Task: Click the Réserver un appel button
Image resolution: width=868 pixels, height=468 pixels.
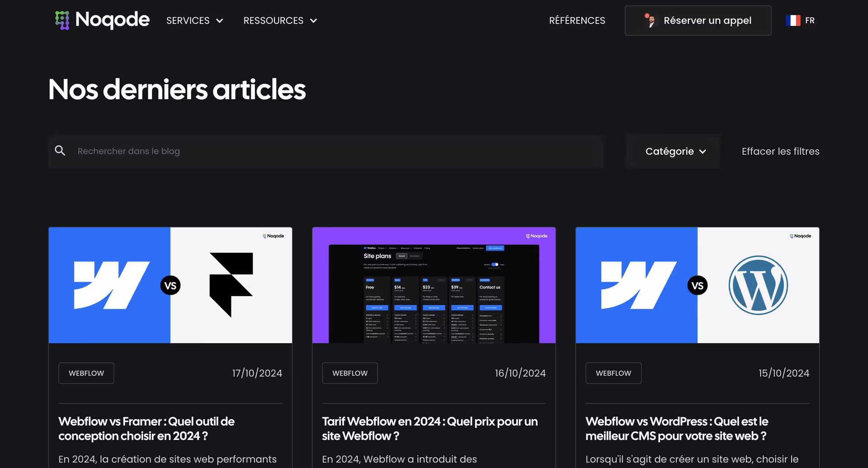Action: (698, 20)
